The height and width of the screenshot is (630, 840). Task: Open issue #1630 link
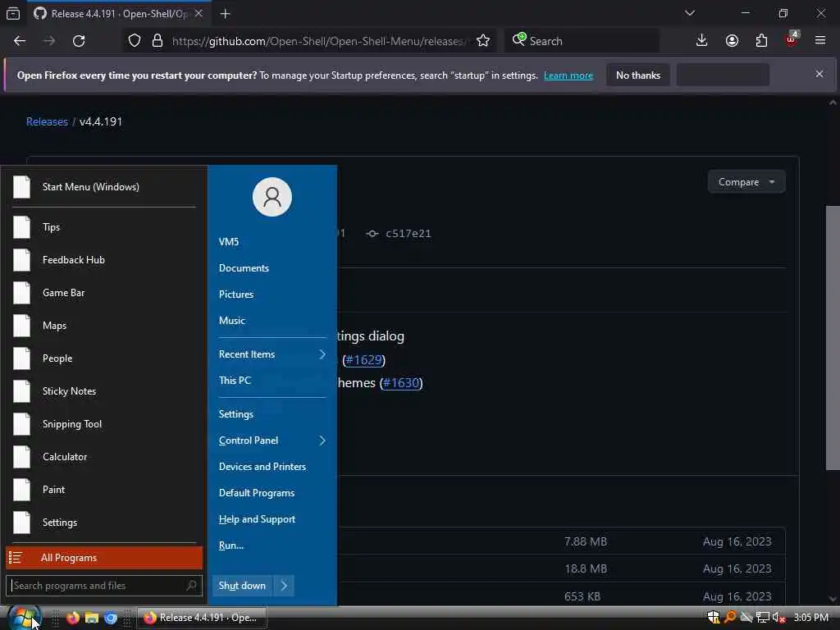[x=401, y=383]
